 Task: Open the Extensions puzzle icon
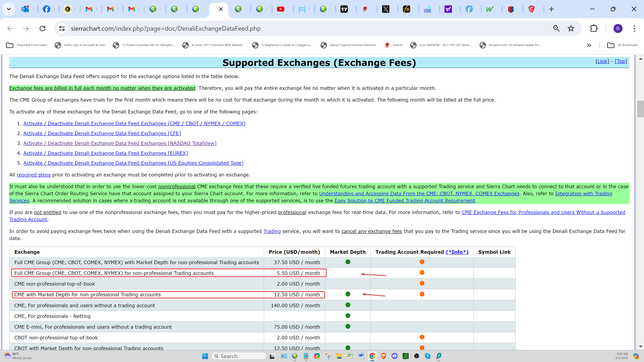tap(594, 28)
